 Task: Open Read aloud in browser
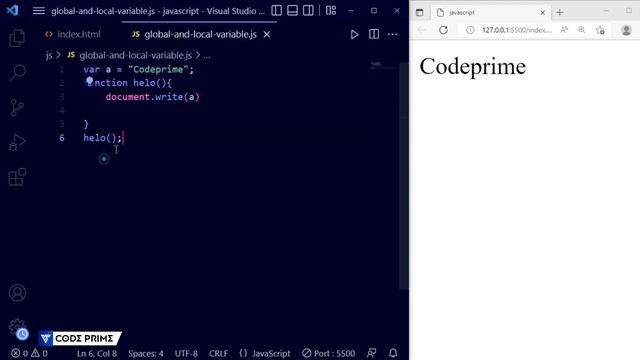[x=564, y=30]
